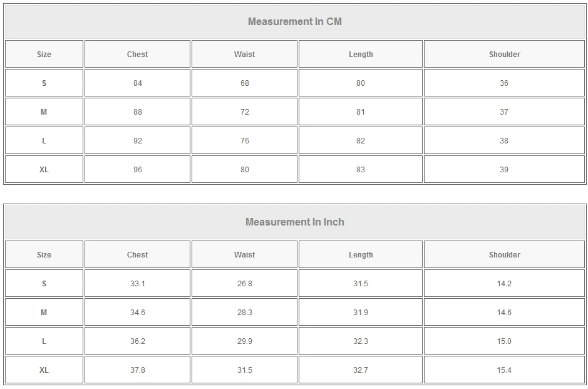Click the chest value 37.8 cell
Screen dimensions: 588x389
(137, 370)
